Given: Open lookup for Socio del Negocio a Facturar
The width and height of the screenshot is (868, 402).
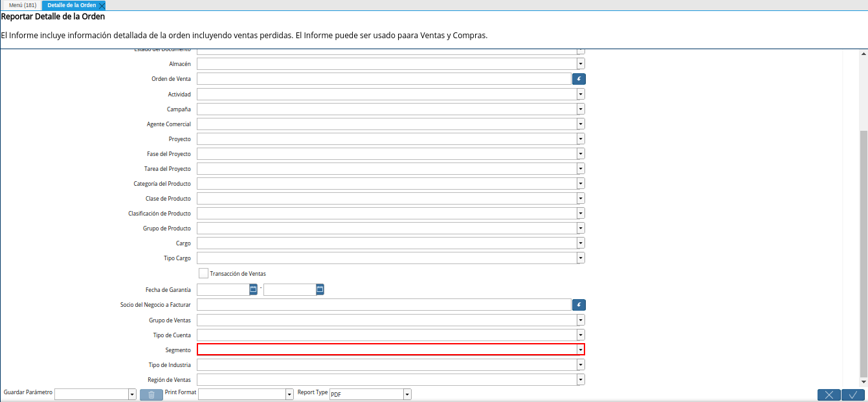Looking at the screenshot, I should pos(578,305).
